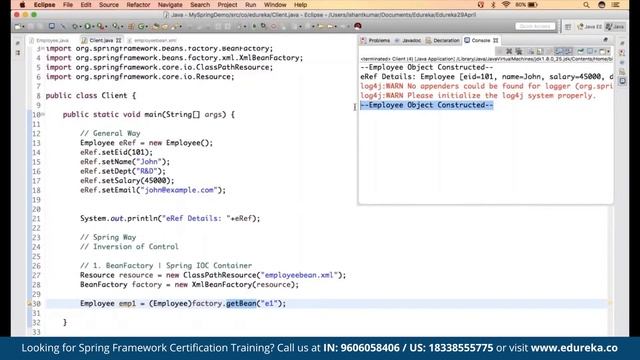The height and width of the screenshot is (360, 640).
Task: Open the Display Selected Console dropdown arrow
Action: (x=596, y=52)
